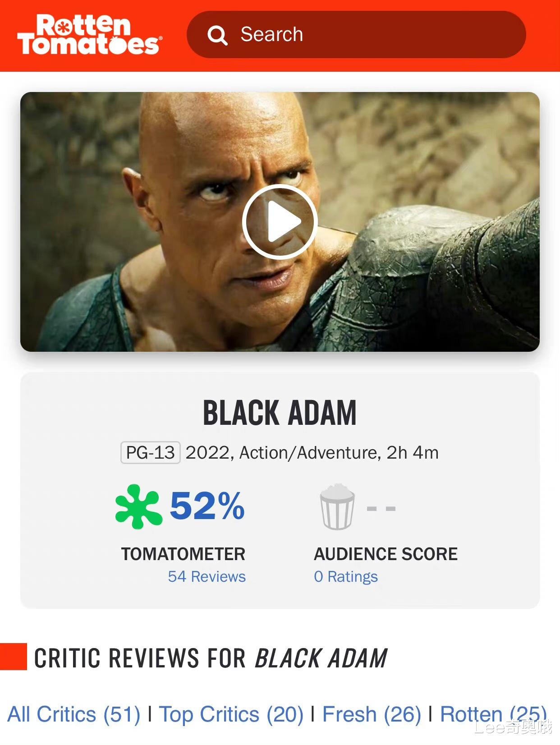Click into the Search field

(356, 35)
